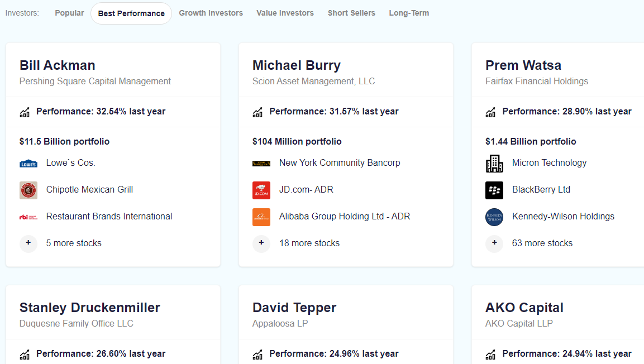644x364 pixels.
Task: Click $104 Million portfolio heading
Action: [297, 142]
